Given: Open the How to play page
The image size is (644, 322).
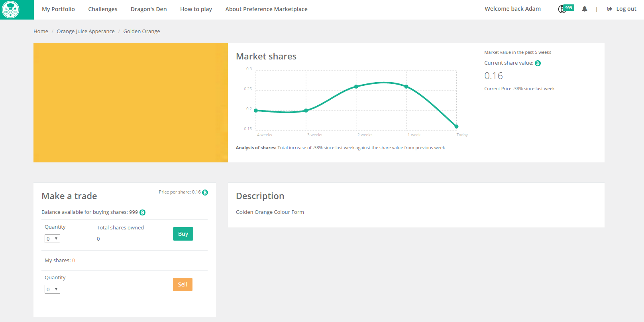Looking at the screenshot, I should [196, 9].
